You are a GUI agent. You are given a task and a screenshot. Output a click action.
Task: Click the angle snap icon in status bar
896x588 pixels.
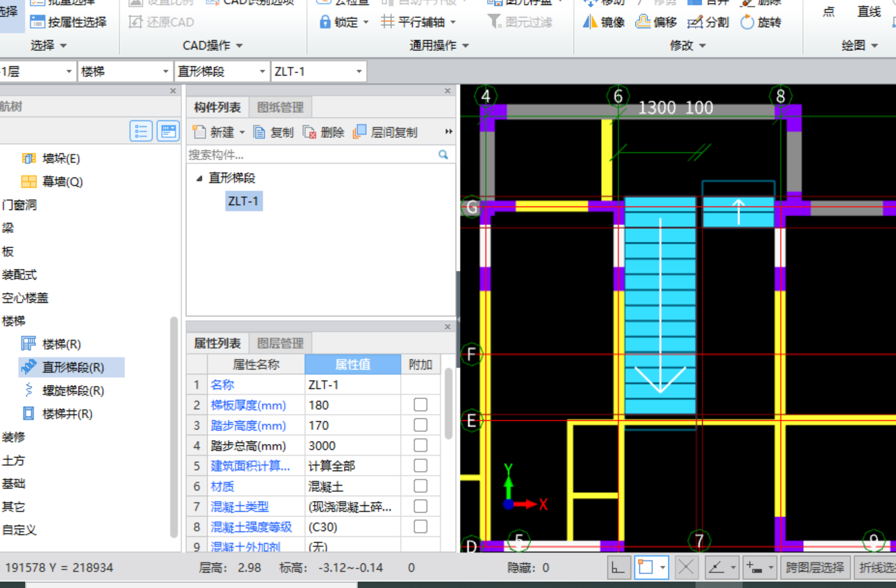(x=716, y=567)
